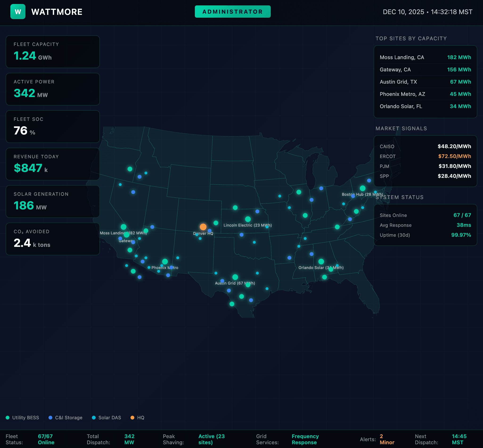The width and height of the screenshot is (483, 448).
Task: Click the Phoenix Metro marker
Action: click(165, 262)
